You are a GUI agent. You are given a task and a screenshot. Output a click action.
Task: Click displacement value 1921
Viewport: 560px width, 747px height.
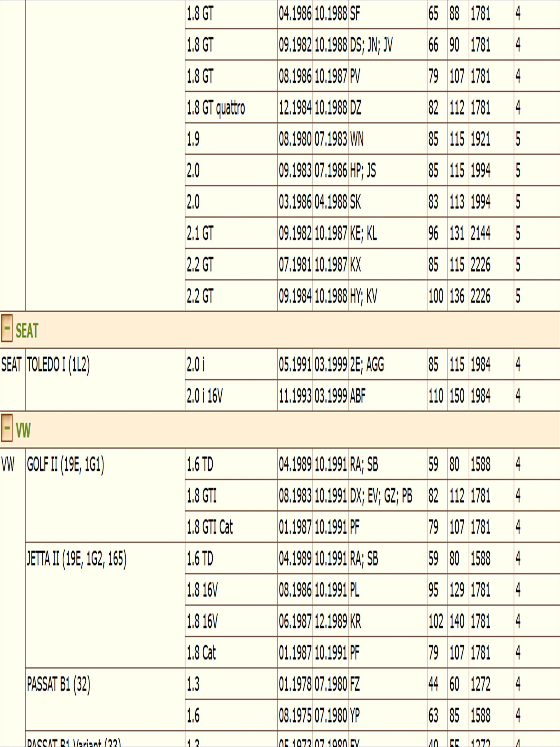click(x=491, y=139)
